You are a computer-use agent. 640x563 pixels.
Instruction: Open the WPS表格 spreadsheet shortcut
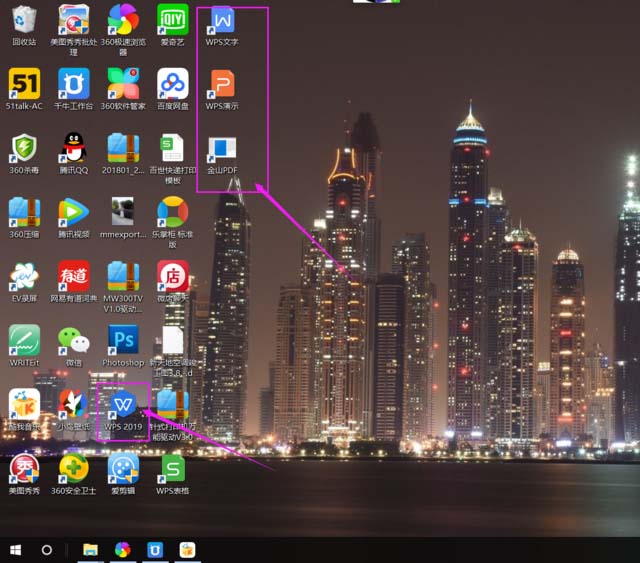click(x=173, y=468)
